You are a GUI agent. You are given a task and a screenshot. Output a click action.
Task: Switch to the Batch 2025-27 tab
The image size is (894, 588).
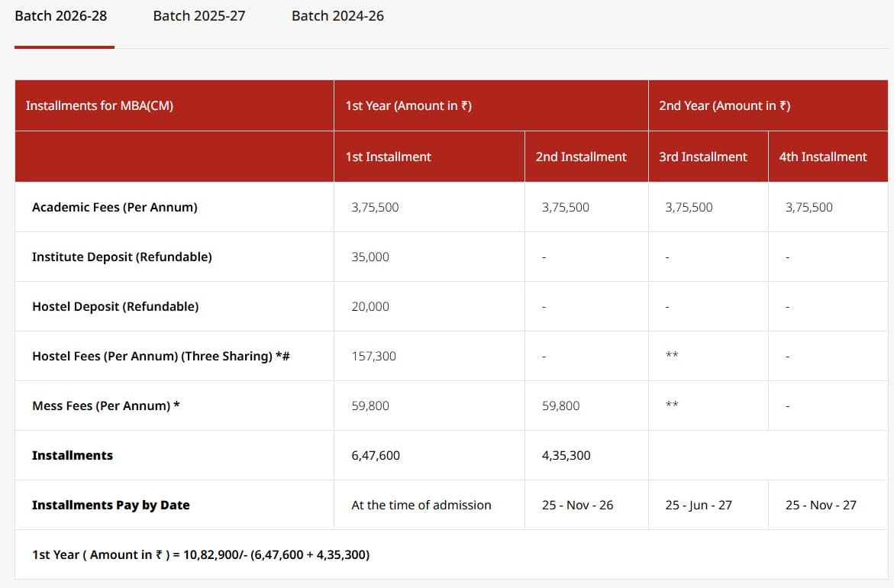[x=198, y=15]
